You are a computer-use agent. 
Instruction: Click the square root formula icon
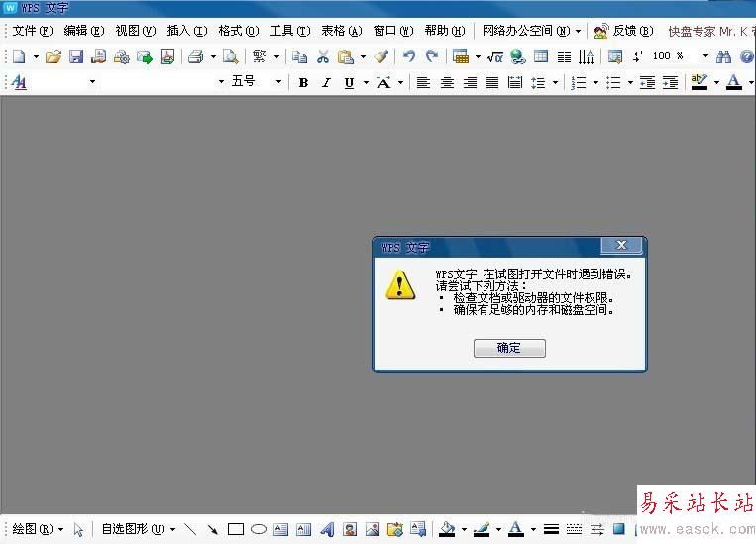click(x=495, y=57)
